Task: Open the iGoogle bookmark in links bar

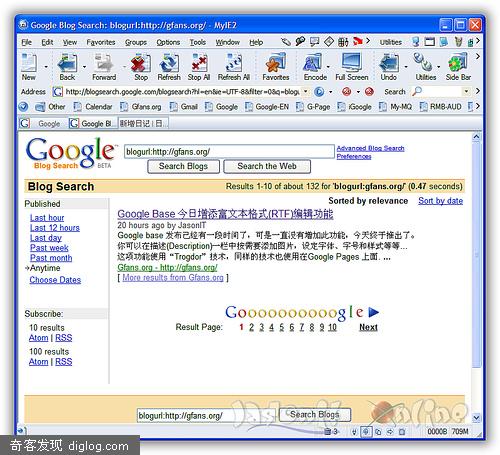Action: 354,107
